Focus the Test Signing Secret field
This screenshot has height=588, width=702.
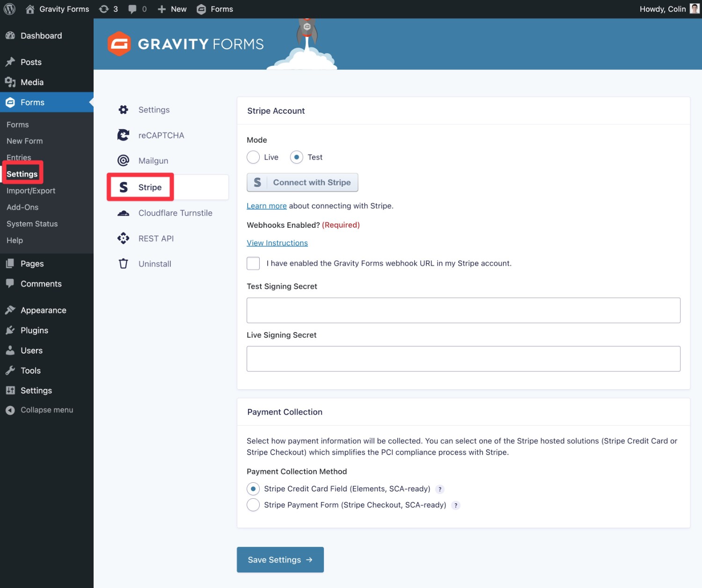tap(463, 310)
